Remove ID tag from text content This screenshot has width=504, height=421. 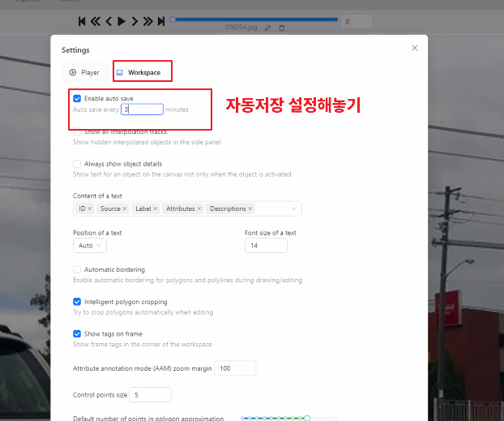[x=90, y=208]
